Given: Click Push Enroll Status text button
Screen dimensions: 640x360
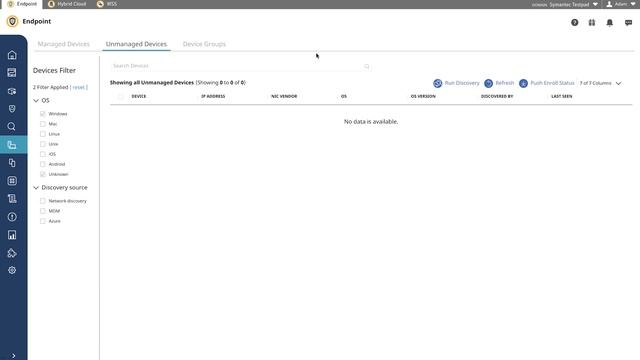Looking at the screenshot, I should click(x=552, y=83).
